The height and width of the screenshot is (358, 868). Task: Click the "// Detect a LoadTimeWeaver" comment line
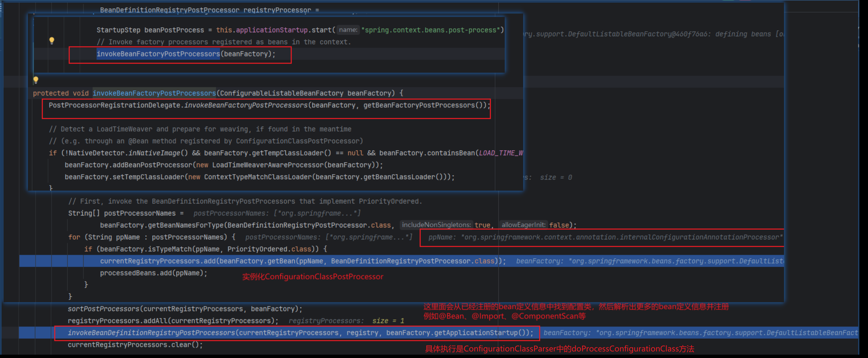tap(200, 129)
